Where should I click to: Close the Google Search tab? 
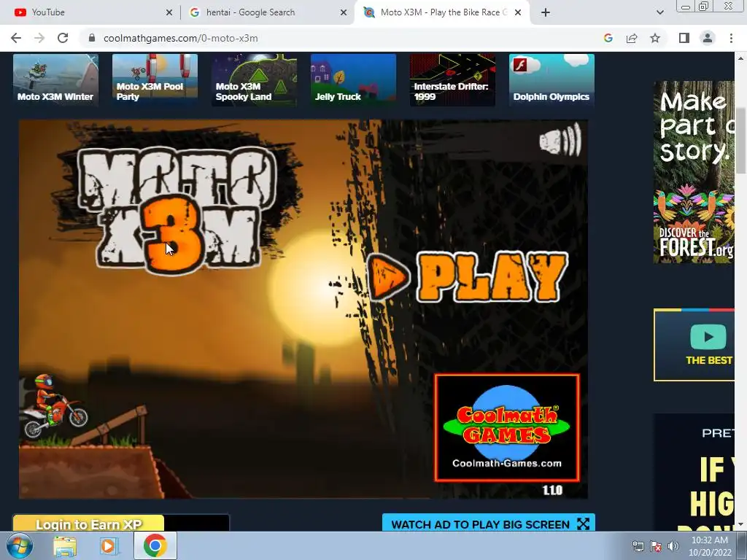344,12
